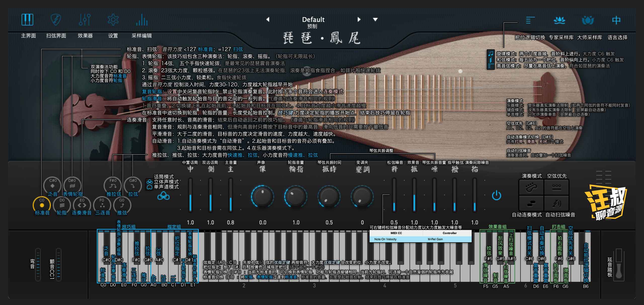
Task: Select the 大师采样库 master library lotus icon
Action: 588,20
